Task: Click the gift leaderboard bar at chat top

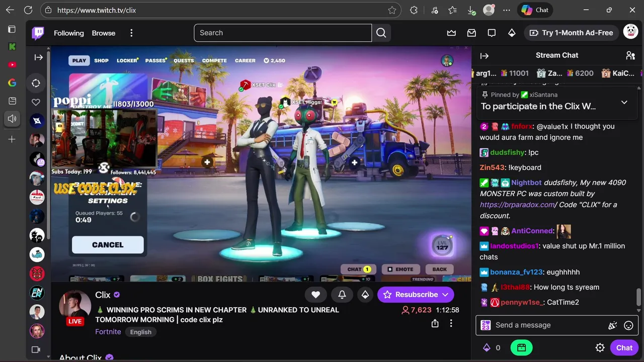Action: click(x=557, y=73)
